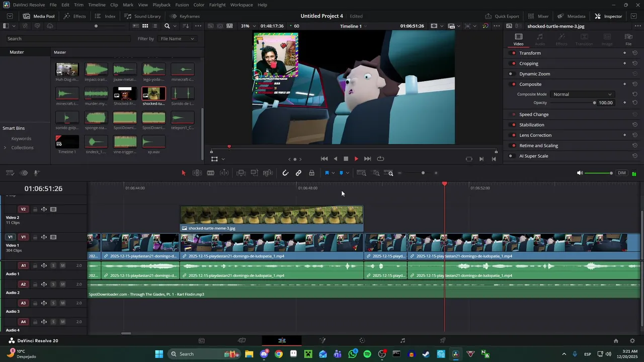Open the marker color dropdown arrow

point(347,173)
